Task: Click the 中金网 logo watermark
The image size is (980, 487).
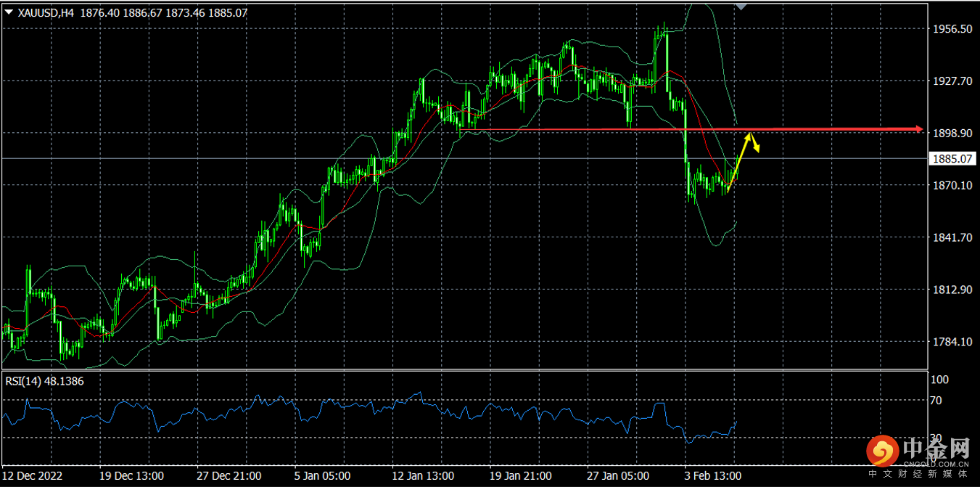Action: 919,454
